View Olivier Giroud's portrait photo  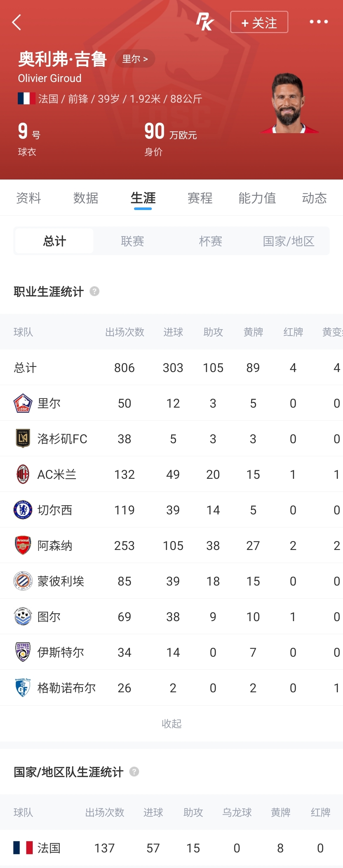(x=289, y=103)
